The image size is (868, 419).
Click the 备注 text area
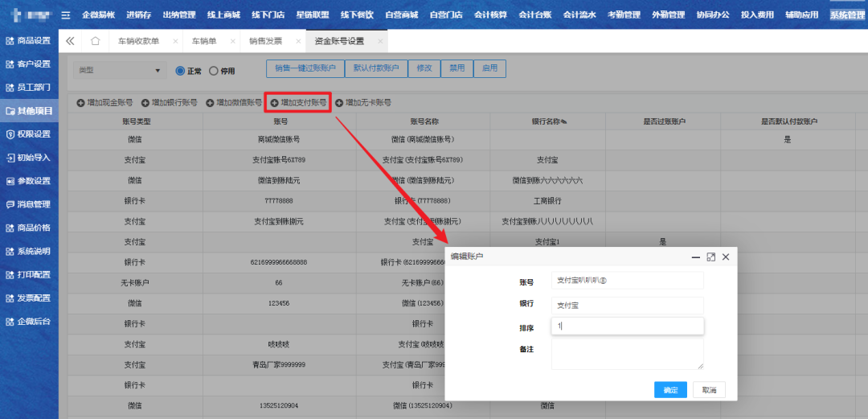(x=627, y=354)
